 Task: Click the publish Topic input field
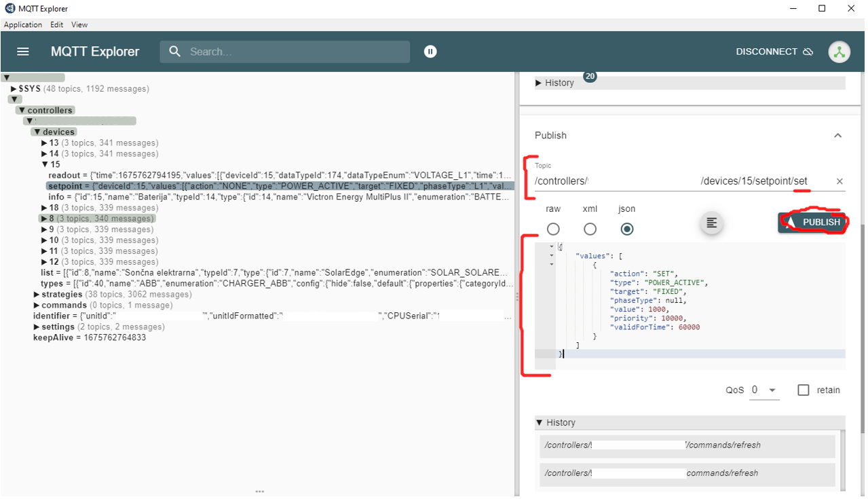pyautogui.click(x=684, y=181)
